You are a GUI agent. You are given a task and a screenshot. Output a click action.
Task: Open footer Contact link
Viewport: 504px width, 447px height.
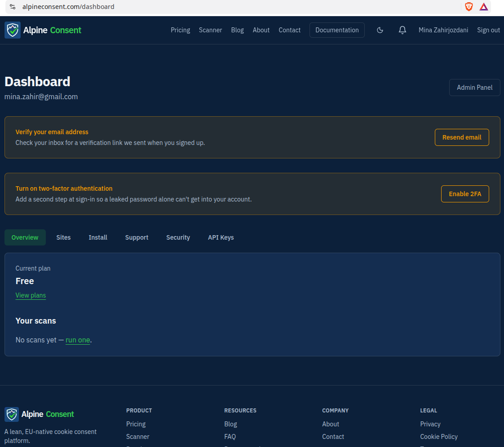[333, 437]
